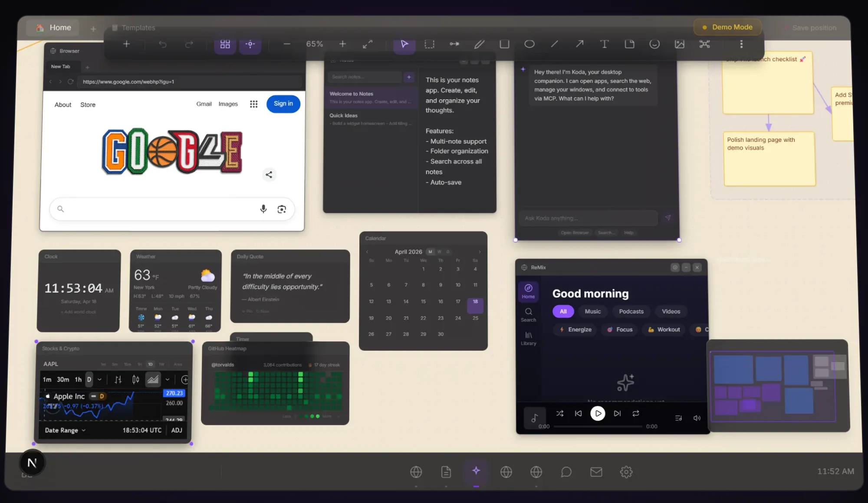The width and height of the screenshot is (868, 503).
Task: Open the Templates tab
Action: [x=134, y=27]
